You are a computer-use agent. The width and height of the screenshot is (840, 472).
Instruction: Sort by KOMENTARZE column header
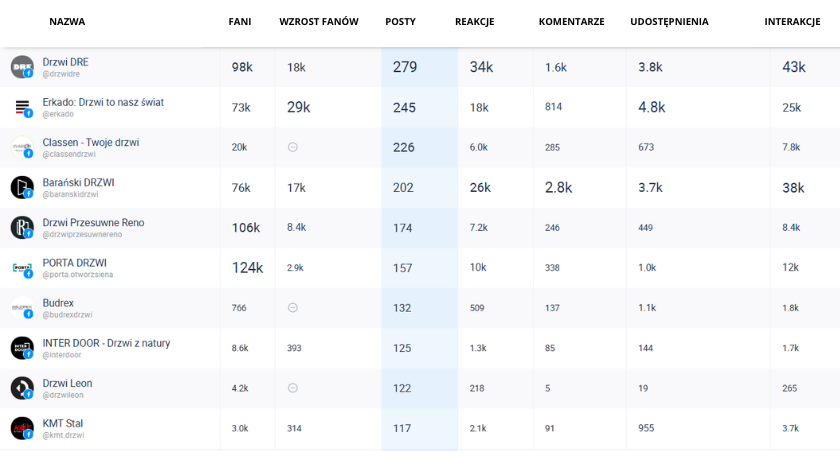click(x=571, y=21)
